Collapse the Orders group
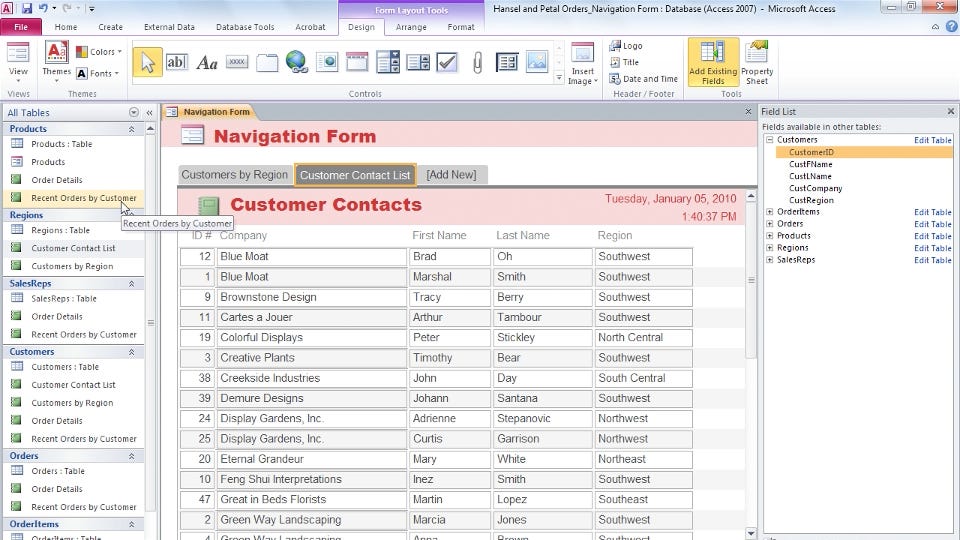The image size is (960, 540). [x=131, y=456]
